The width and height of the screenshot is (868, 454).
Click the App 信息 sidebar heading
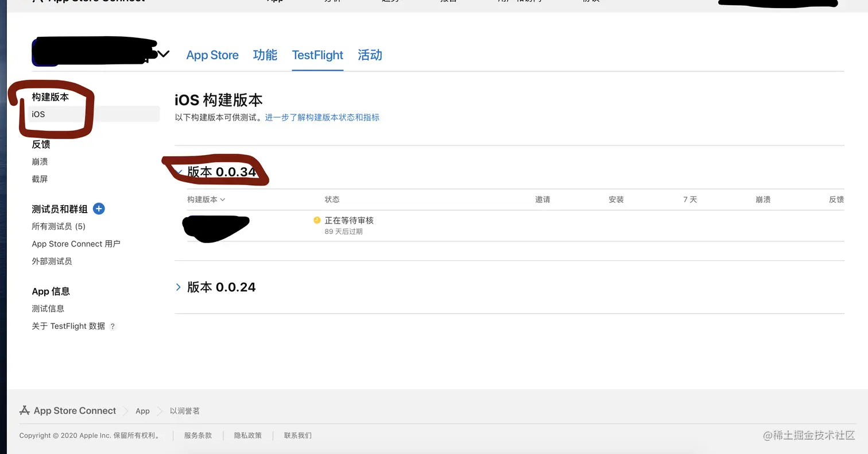(51, 291)
